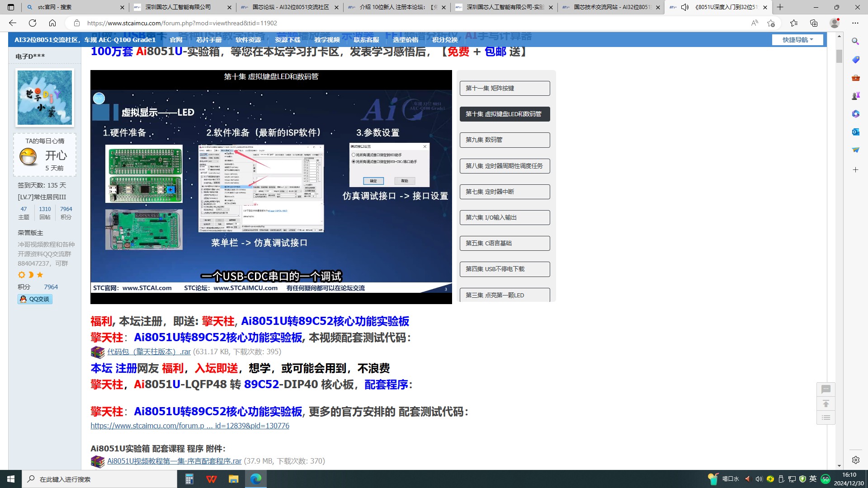Click the QQ交谈 button
The image size is (868, 488).
(x=35, y=299)
